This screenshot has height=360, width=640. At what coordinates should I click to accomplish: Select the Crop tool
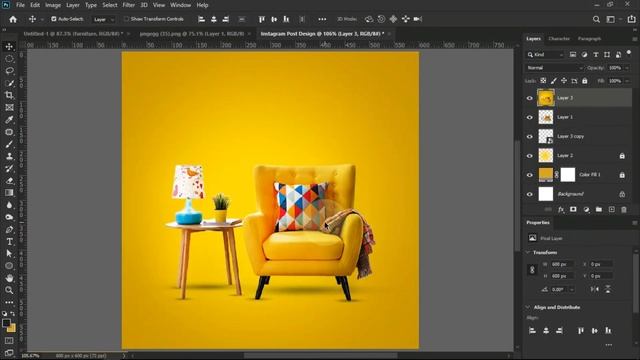[9, 95]
